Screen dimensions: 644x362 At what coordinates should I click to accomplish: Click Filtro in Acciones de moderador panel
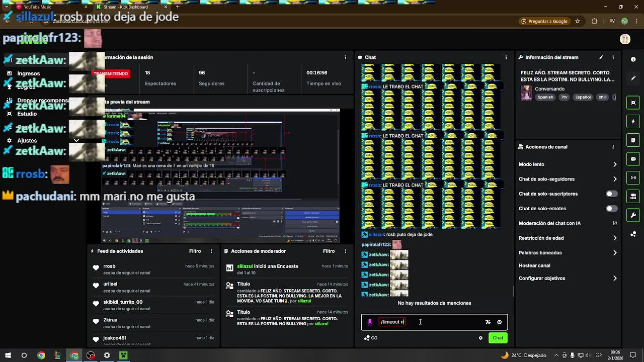[329, 251]
